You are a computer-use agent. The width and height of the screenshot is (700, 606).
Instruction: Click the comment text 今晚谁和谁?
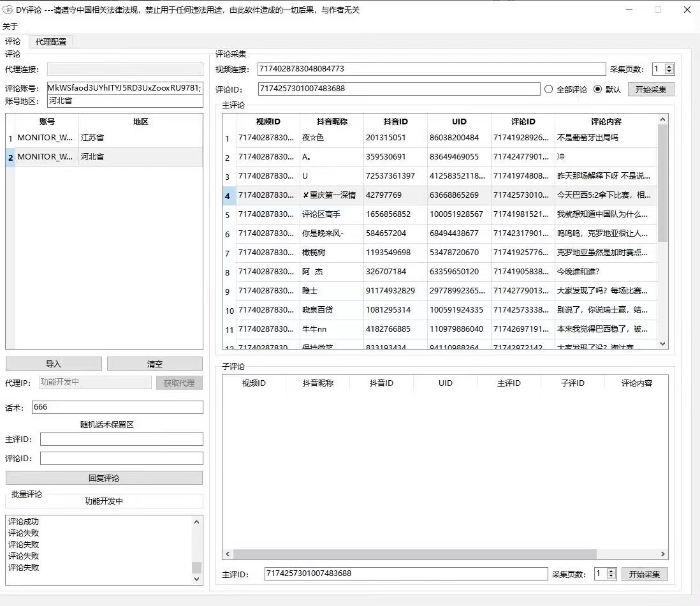(578, 272)
